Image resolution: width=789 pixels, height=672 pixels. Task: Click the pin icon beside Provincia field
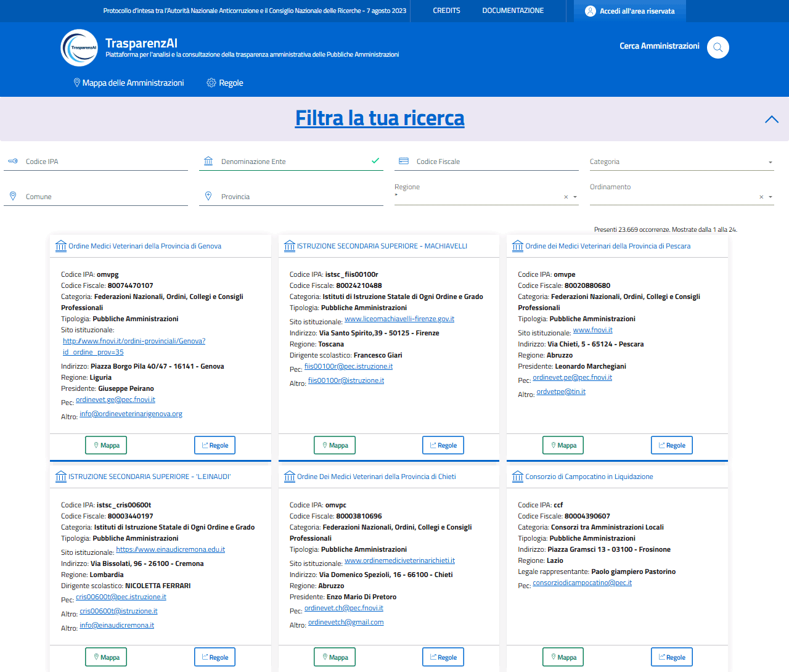pyautogui.click(x=208, y=196)
